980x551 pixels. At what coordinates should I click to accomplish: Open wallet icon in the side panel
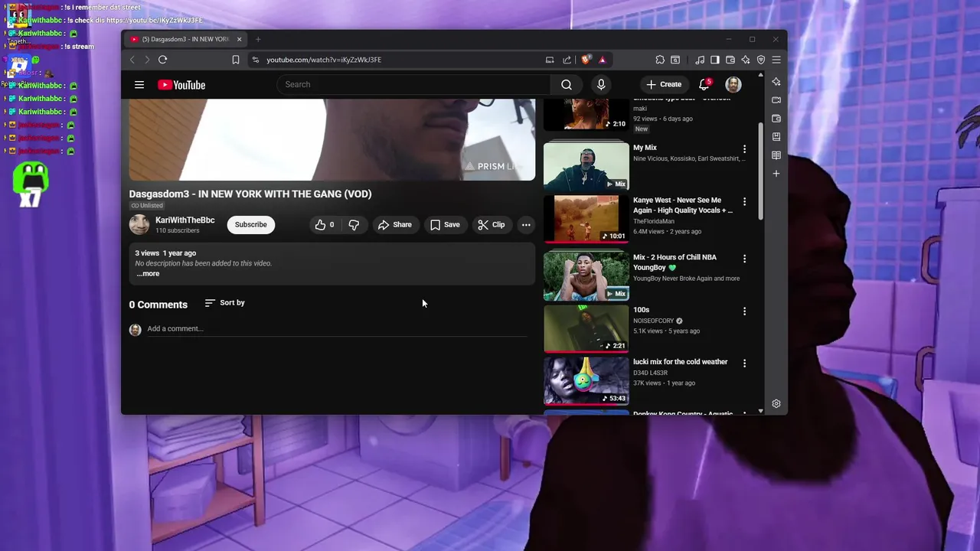point(776,119)
